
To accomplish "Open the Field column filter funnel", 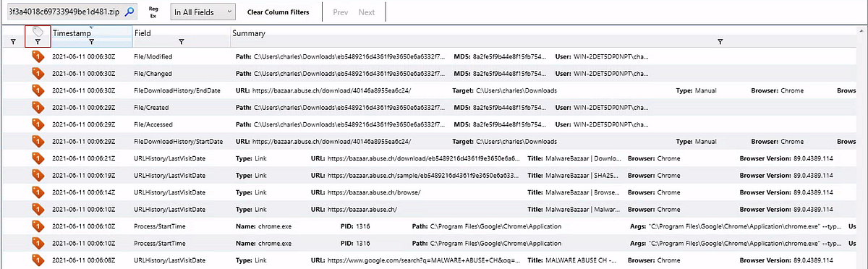I will pos(181,43).
